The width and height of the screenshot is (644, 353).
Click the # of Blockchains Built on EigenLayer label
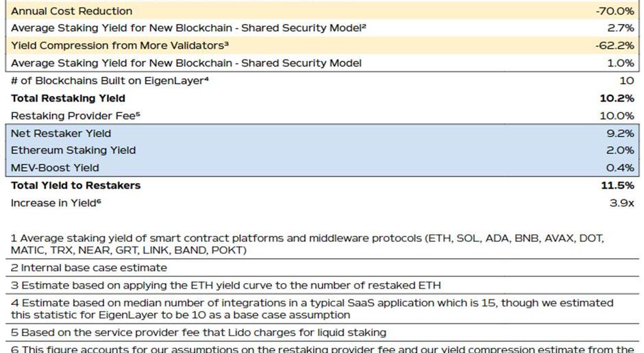coord(110,80)
